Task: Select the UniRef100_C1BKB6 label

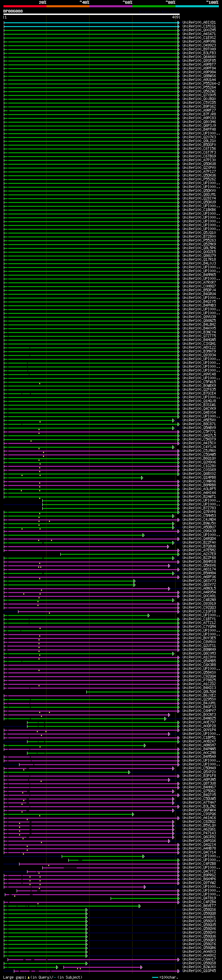Action: [x=199, y=210]
